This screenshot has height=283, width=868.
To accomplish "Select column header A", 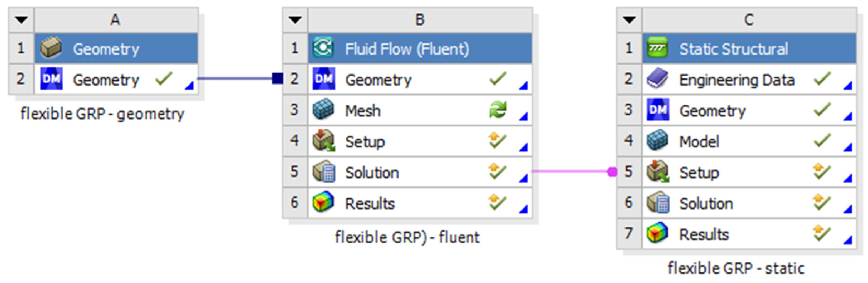I will pyautogui.click(x=115, y=20).
